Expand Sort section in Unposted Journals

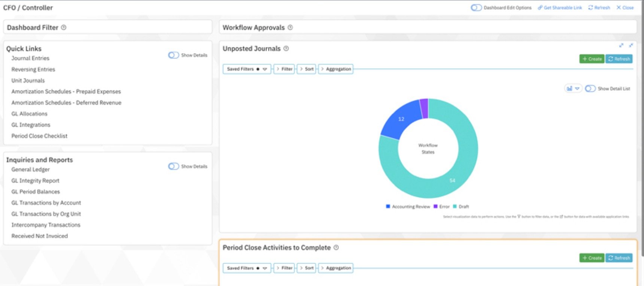(x=306, y=69)
